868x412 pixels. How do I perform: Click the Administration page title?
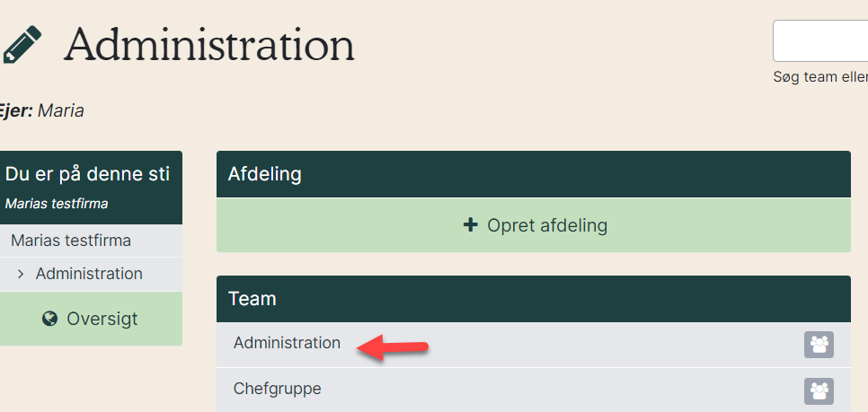[x=209, y=46]
